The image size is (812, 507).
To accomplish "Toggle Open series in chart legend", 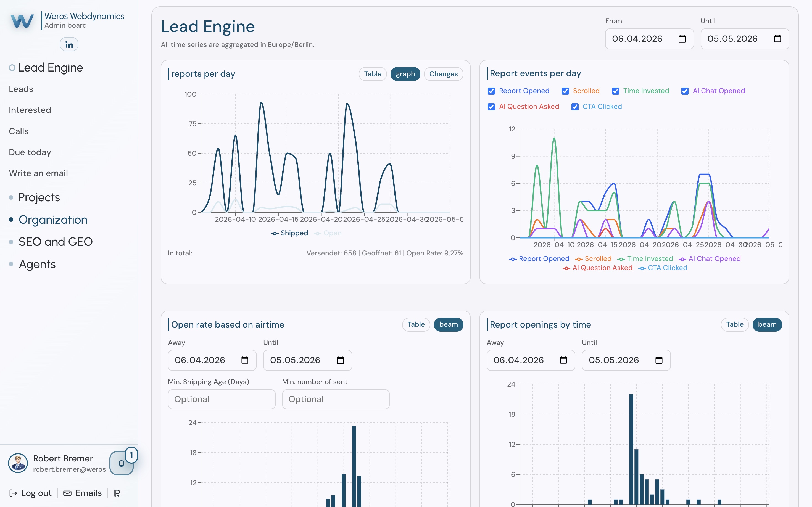I will pyautogui.click(x=328, y=233).
